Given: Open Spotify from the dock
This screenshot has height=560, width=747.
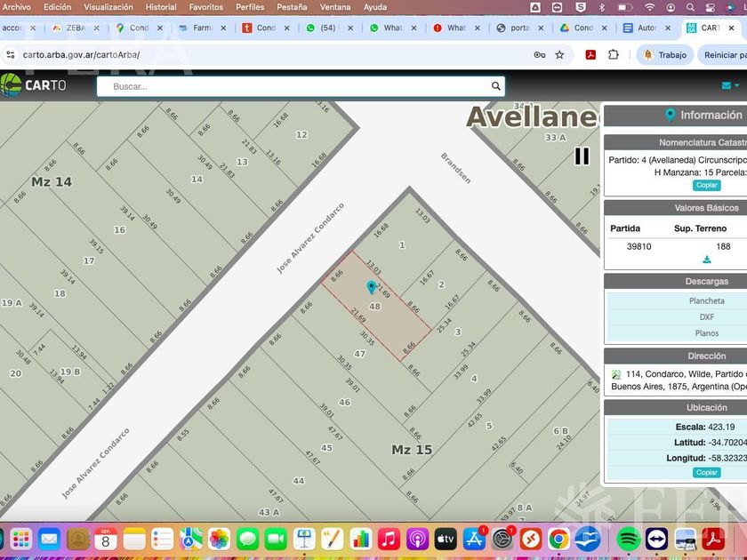Looking at the screenshot, I should click(628, 538).
